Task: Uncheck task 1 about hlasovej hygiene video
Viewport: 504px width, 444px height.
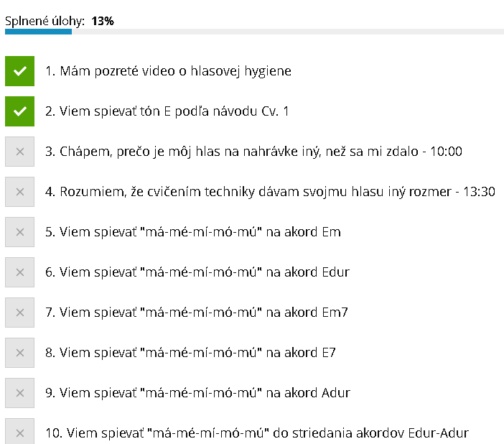Action: 19,71
